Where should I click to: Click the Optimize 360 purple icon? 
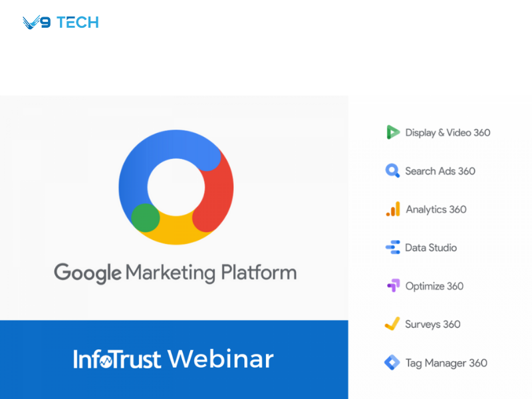point(393,286)
